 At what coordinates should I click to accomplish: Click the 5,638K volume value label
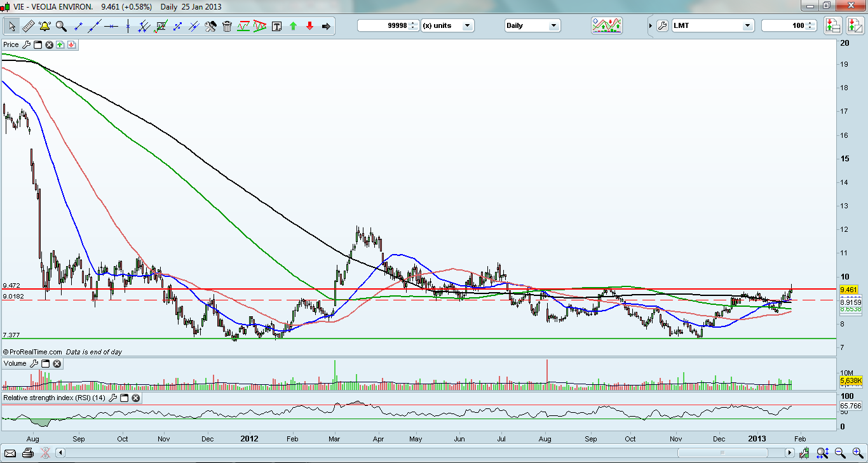pos(850,380)
